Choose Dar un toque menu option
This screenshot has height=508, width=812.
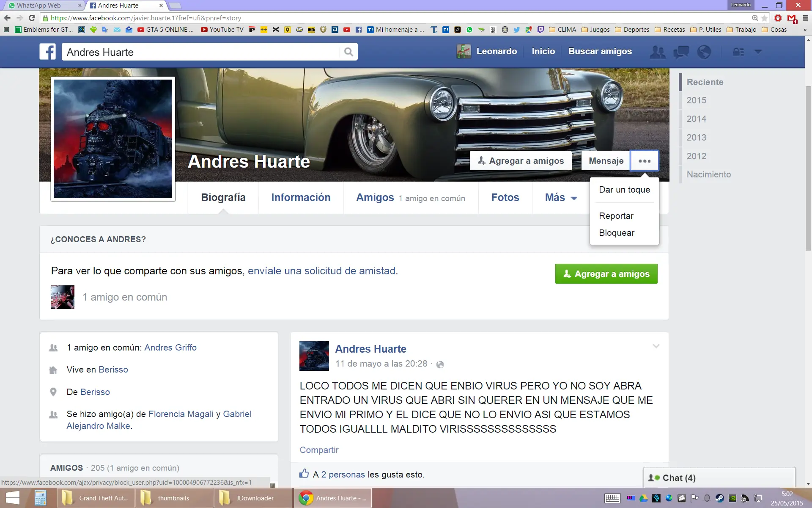click(624, 190)
